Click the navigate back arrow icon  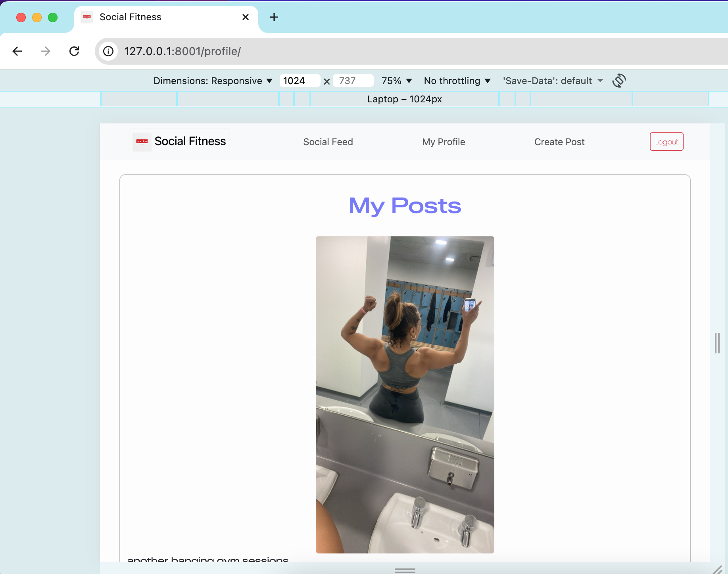click(17, 51)
